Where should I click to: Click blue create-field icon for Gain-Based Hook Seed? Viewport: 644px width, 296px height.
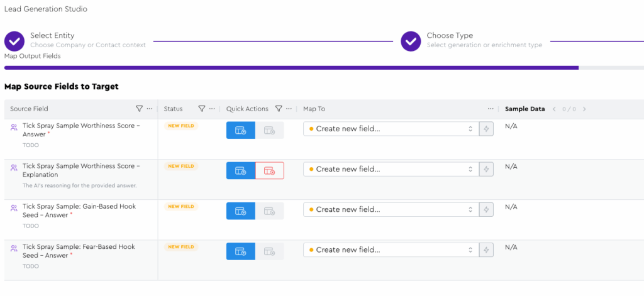(240, 211)
